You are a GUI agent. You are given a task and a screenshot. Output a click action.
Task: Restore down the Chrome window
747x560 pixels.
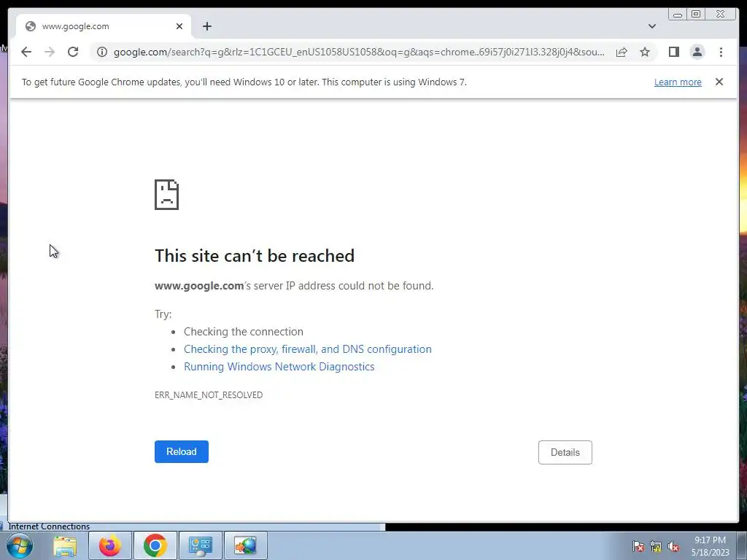coord(695,15)
